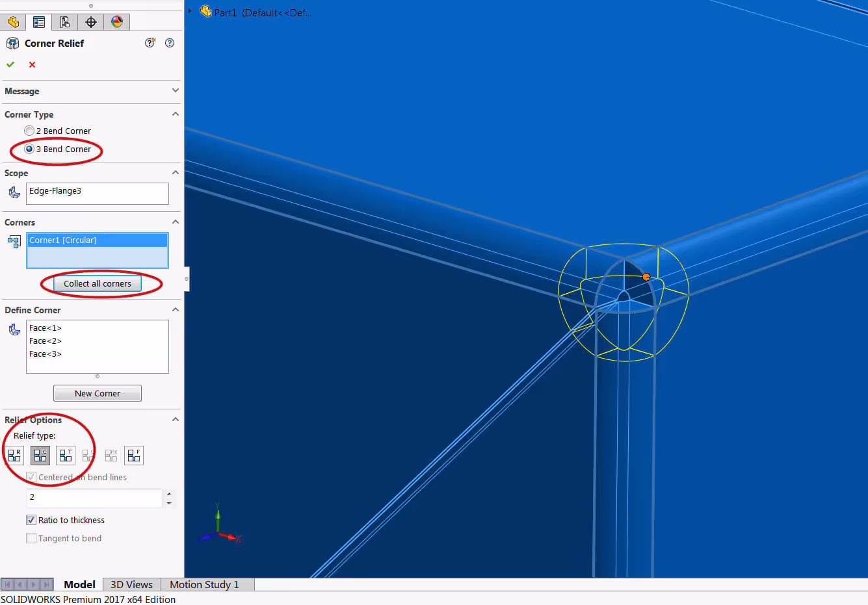Select Rectangular relief type (R)

14,455
